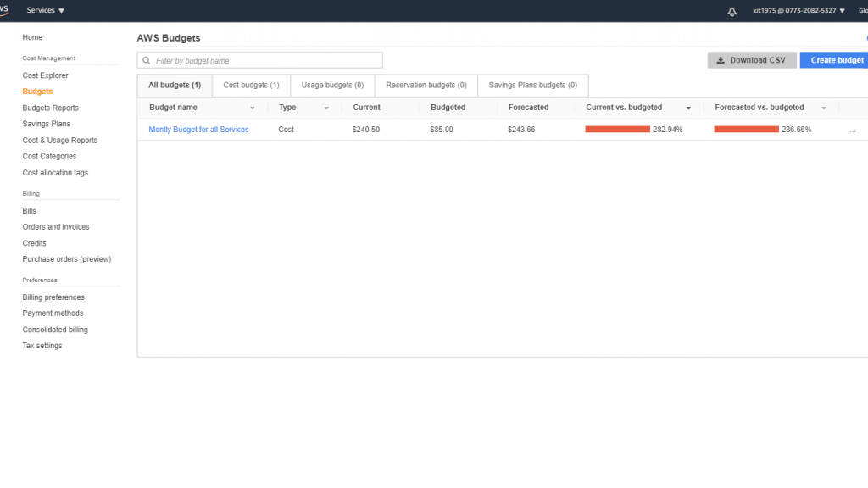868x488 pixels.
Task: Click the Cost type cell
Action: (x=287, y=130)
